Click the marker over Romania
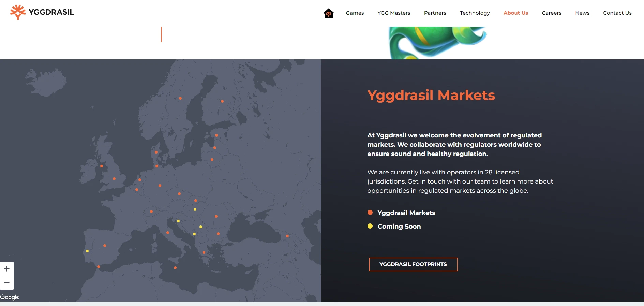 coord(216,216)
